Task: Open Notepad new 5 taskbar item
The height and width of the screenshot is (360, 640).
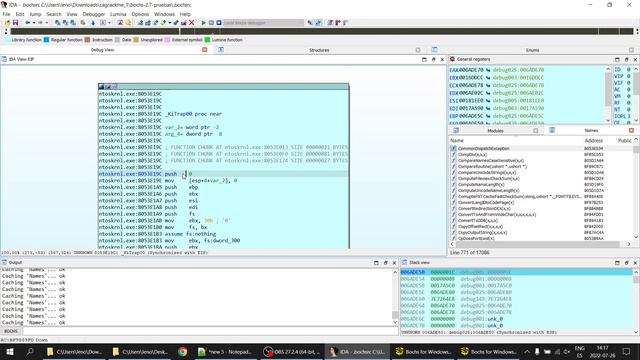Action: point(225,351)
